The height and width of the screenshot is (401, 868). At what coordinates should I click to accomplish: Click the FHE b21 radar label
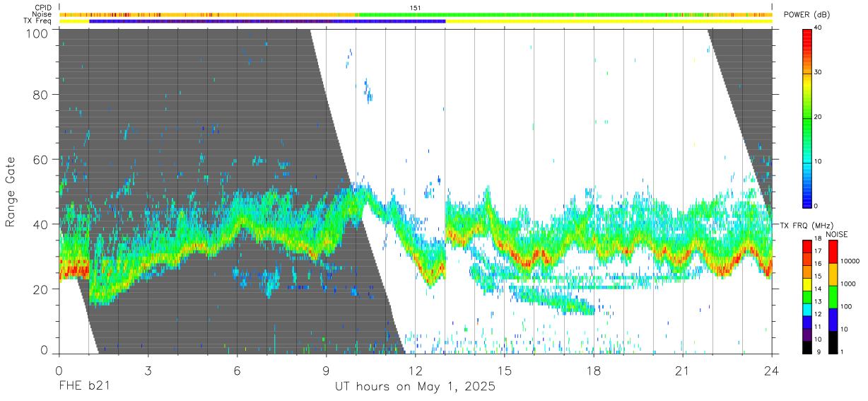click(x=83, y=387)
